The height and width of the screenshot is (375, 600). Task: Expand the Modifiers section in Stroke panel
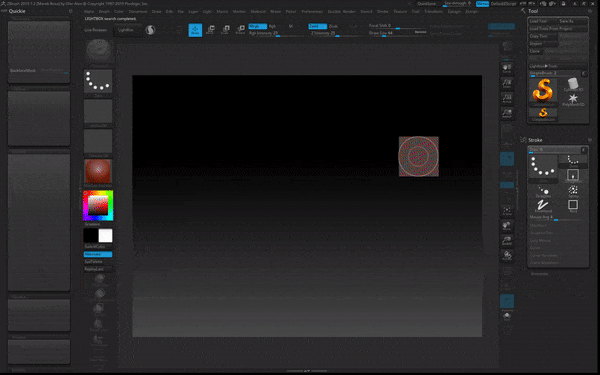tap(538, 225)
